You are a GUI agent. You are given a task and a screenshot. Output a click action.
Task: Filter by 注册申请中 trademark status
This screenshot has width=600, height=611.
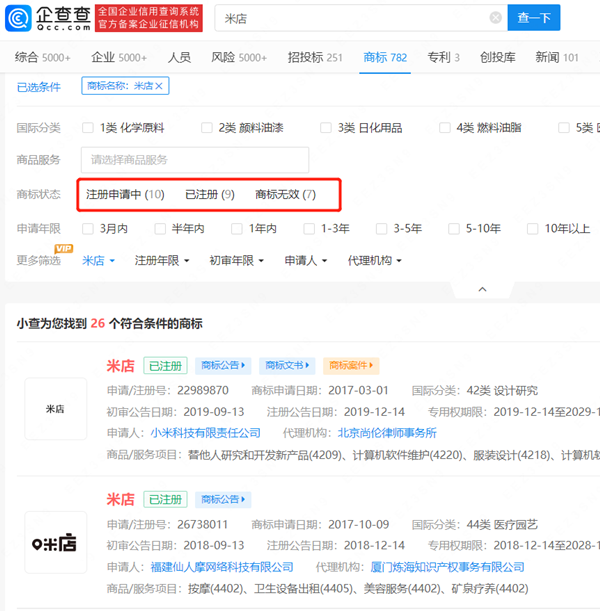[x=125, y=194]
